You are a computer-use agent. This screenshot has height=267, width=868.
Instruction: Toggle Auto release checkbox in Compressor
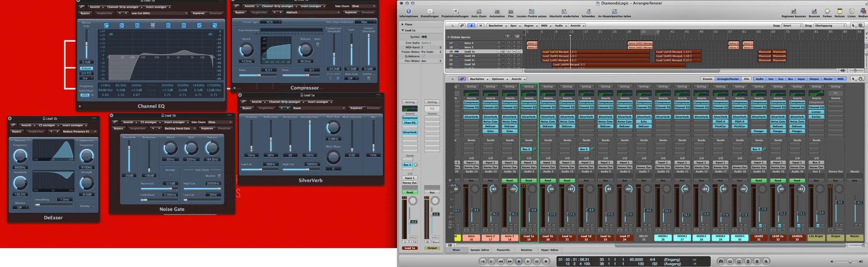click(x=318, y=44)
